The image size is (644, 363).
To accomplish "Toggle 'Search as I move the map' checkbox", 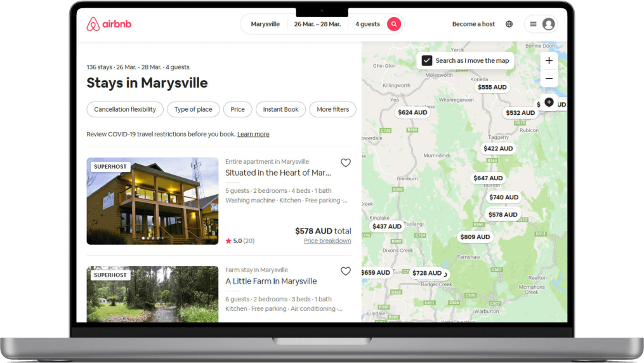I will pyautogui.click(x=427, y=61).
